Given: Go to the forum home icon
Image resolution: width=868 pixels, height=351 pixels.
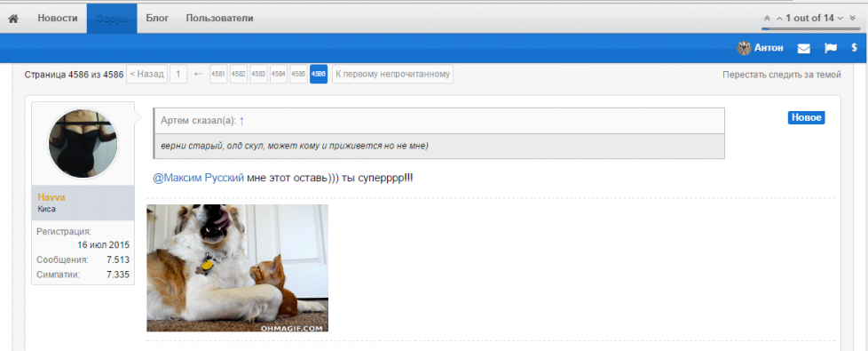Looking at the screenshot, I should (x=13, y=19).
